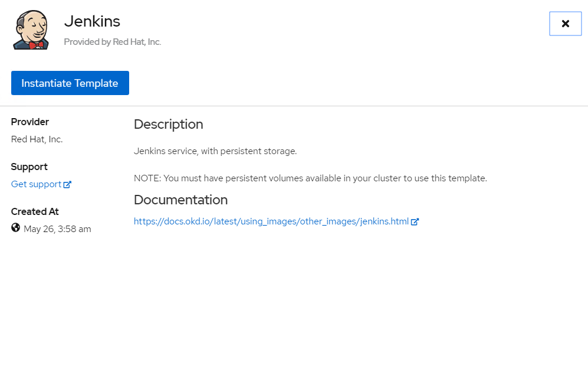Click the NOTE about persistent volumes
This screenshot has width=588, height=375.
(x=310, y=178)
